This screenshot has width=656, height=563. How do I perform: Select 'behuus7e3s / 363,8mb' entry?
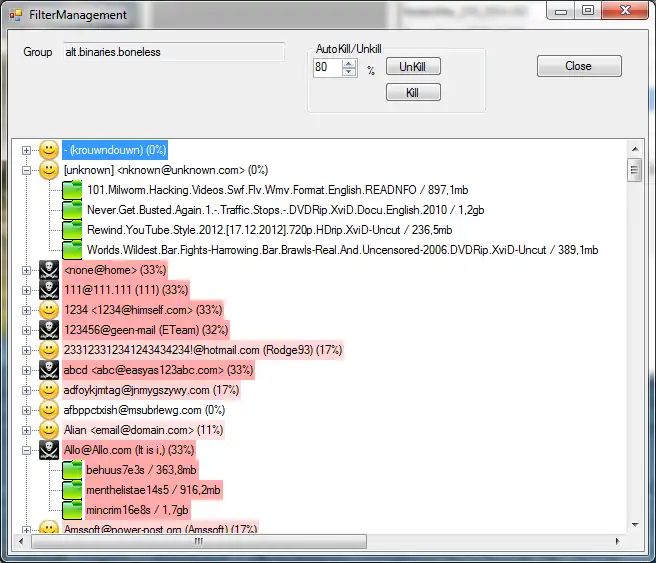[x=141, y=470]
